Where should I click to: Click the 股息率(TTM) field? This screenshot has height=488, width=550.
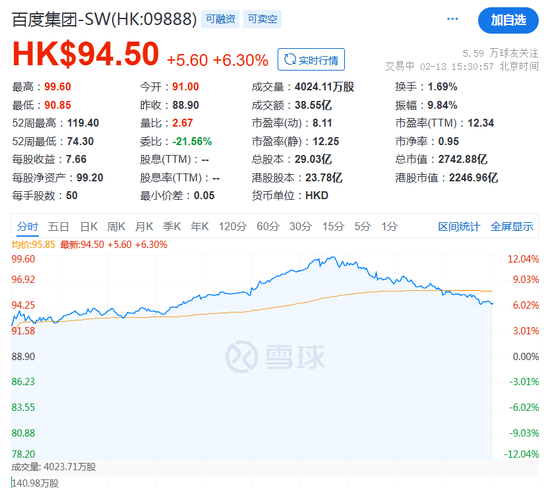180,178
